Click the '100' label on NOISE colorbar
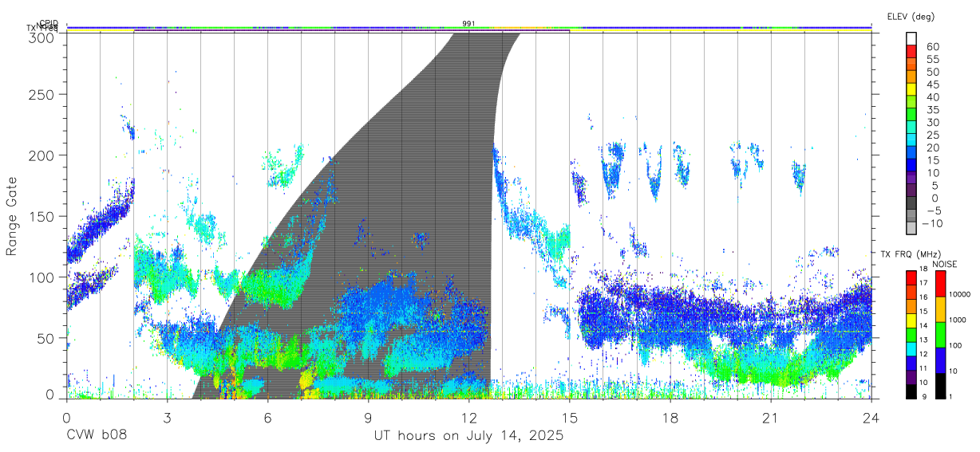Image resolution: width=980 pixels, height=452 pixels. [x=956, y=345]
